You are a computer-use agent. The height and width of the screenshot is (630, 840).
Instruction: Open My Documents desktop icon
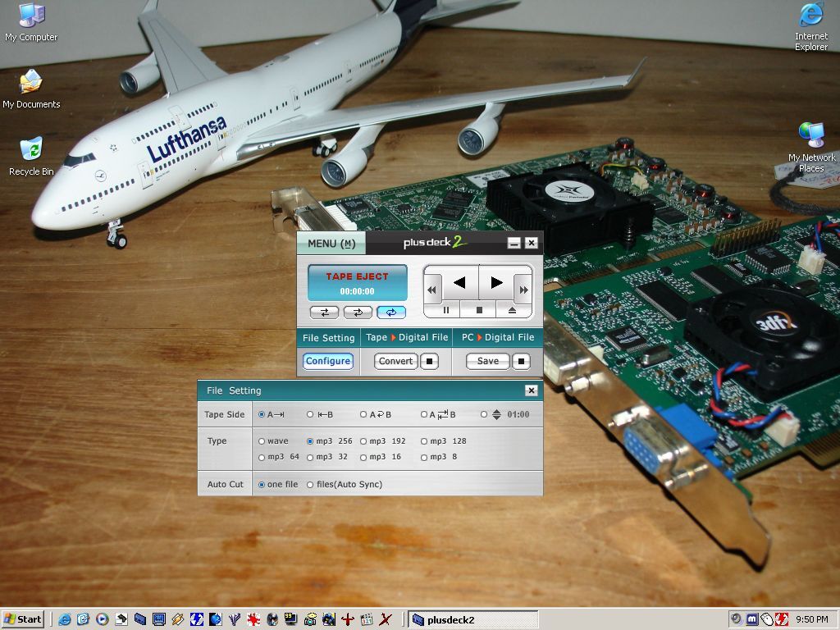(31, 89)
